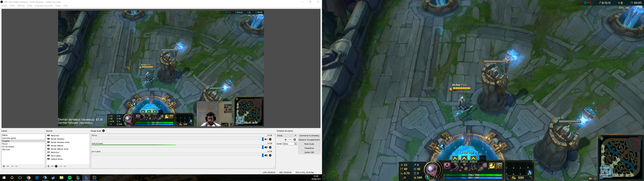644x181 pixels.
Task: Adjust the Mic/Aux volume slider handle
Action: 263,139
